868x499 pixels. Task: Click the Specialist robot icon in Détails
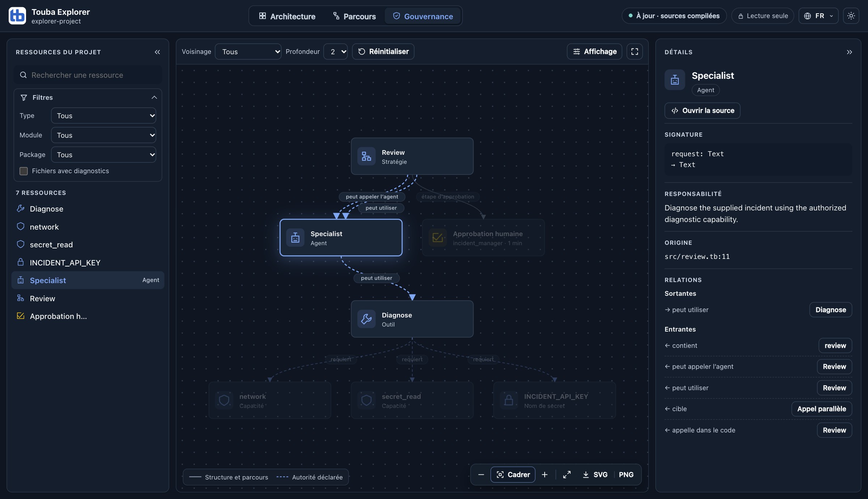coord(675,80)
